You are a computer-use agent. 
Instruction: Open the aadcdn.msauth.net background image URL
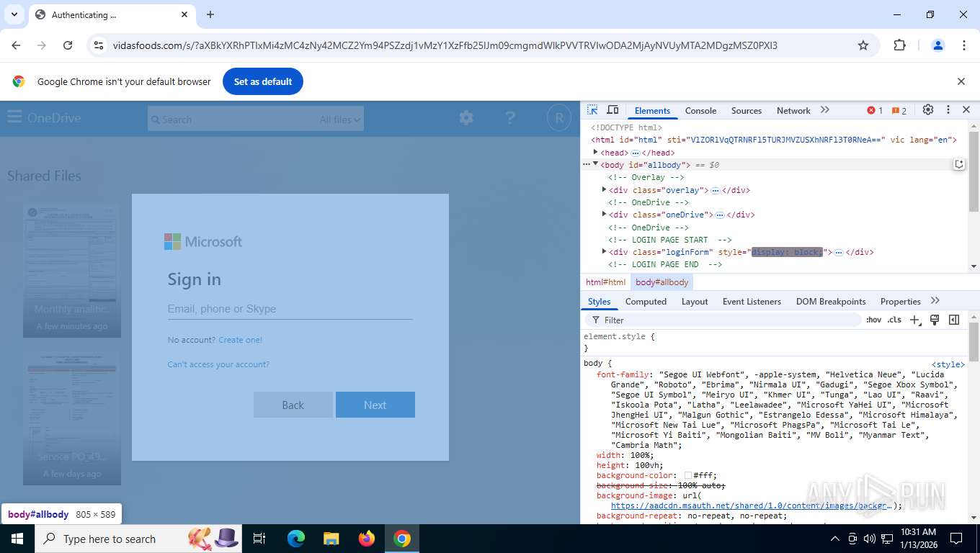coord(752,505)
